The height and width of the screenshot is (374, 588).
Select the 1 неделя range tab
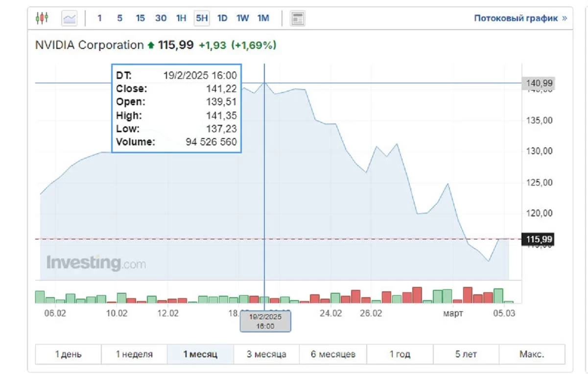tap(134, 354)
